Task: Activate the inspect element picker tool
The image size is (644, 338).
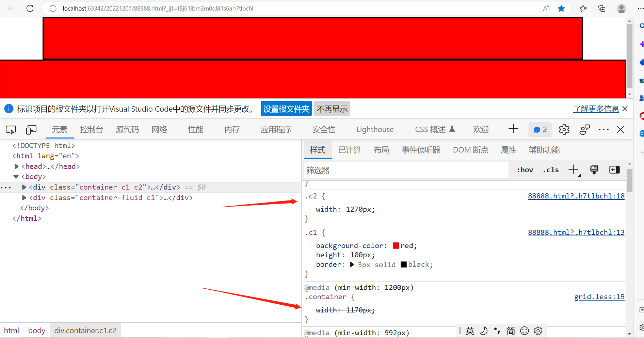Action: [11, 130]
